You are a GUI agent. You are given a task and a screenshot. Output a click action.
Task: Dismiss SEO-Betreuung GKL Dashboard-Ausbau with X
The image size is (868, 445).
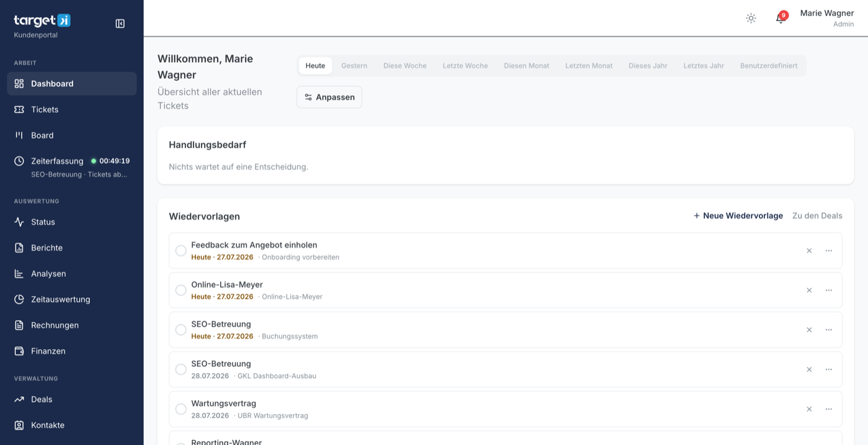[809, 370]
